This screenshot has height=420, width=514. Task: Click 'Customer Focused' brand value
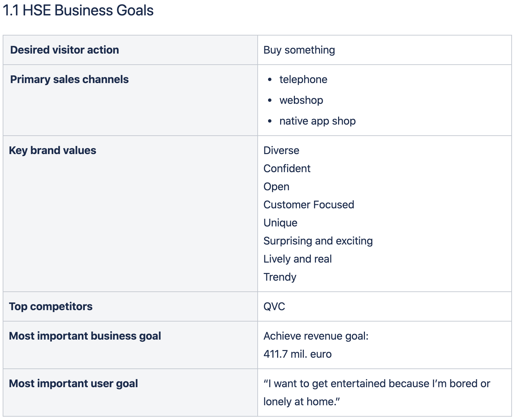[309, 205]
